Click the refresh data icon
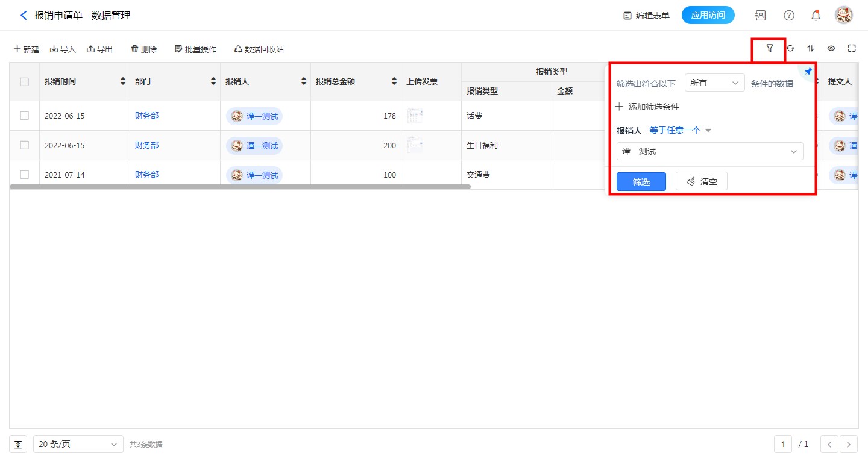The image size is (868, 456). (790, 49)
